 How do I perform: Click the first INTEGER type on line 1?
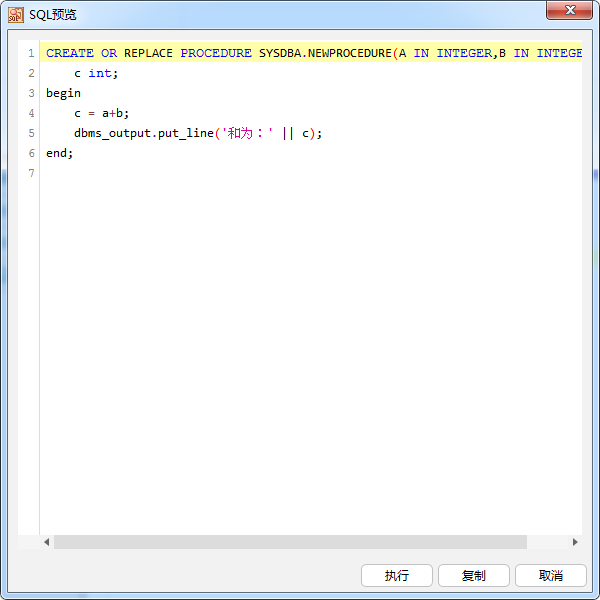coord(464,53)
